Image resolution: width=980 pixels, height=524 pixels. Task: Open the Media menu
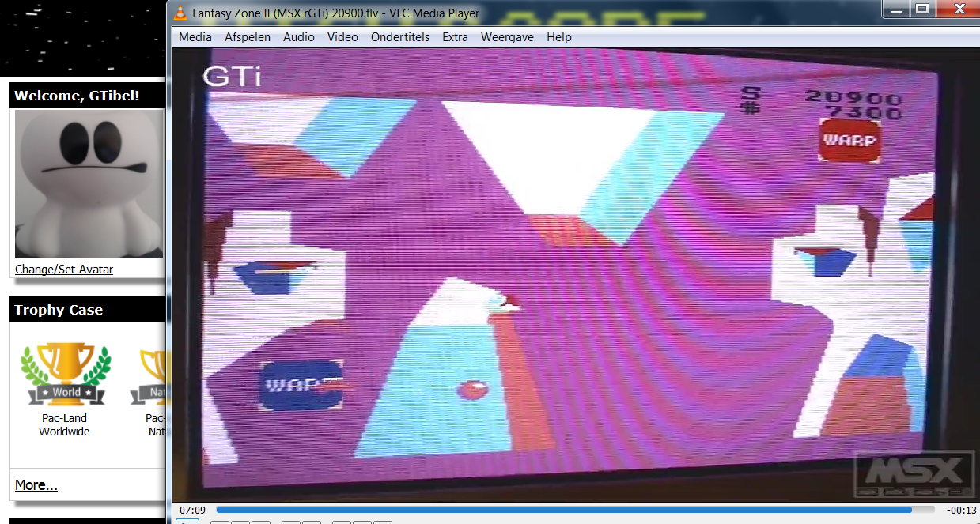[x=195, y=37]
